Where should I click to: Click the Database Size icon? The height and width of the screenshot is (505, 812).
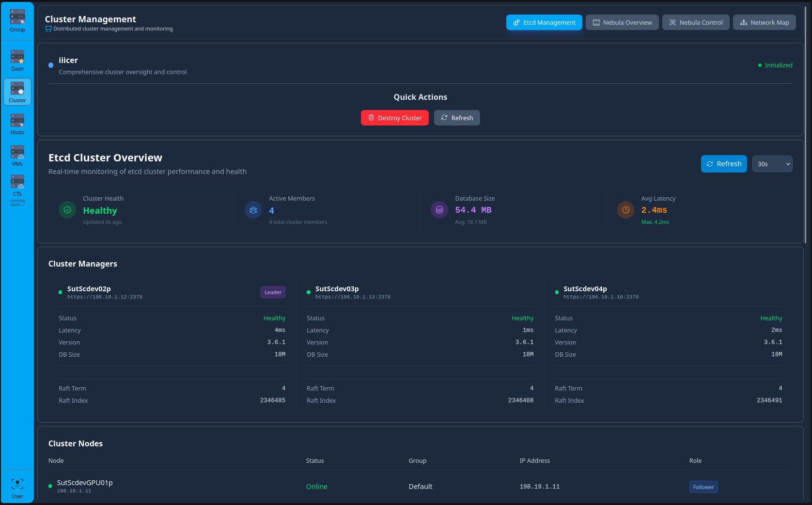click(x=439, y=210)
